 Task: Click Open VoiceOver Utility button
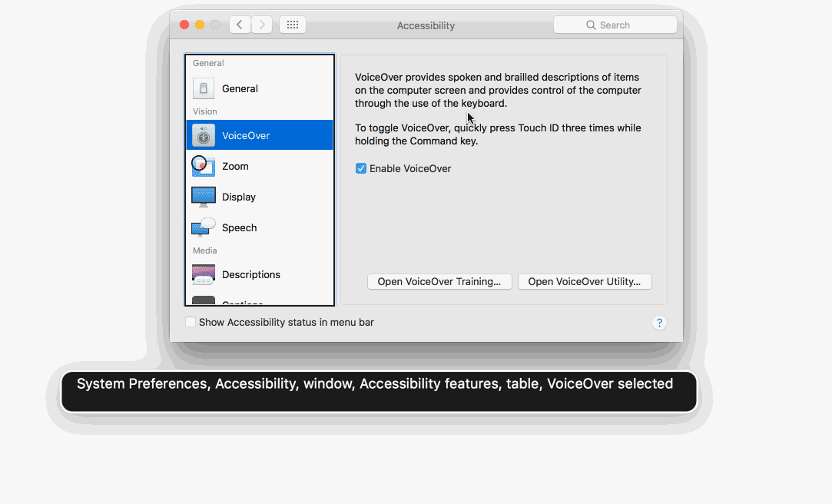[585, 281]
